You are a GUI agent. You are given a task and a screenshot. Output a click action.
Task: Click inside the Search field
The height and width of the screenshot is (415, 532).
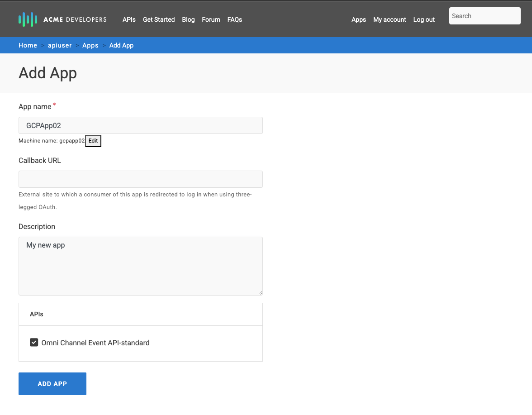coord(484,15)
